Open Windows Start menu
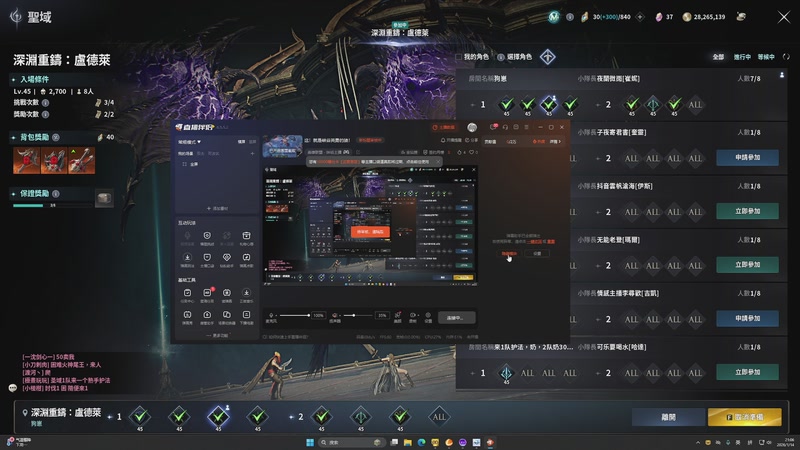 310,442
